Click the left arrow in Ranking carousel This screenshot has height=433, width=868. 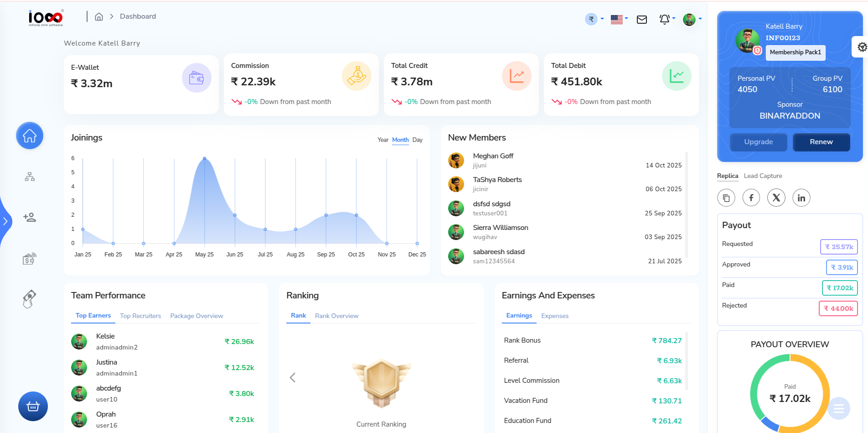(292, 377)
